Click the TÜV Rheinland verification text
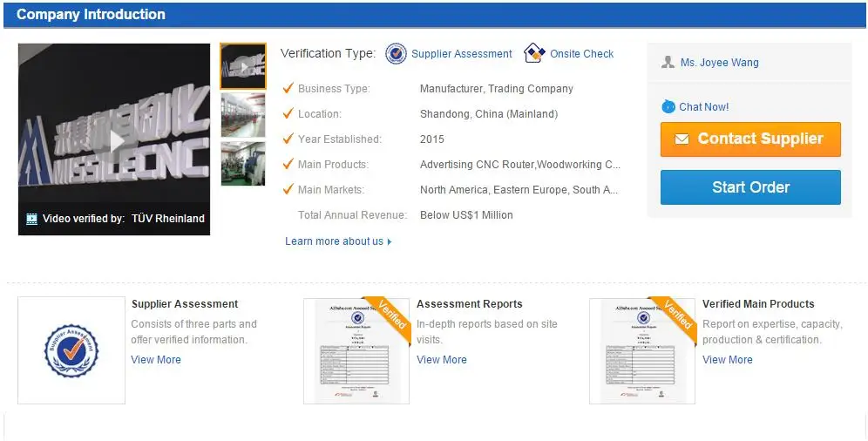 coord(167,219)
